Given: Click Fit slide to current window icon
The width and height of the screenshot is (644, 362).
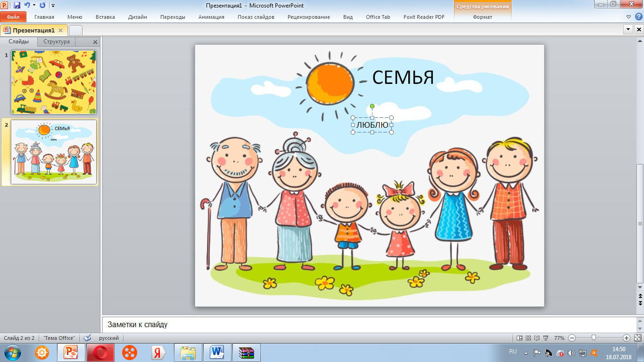Looking at the screenshot, I should point(637,338).
